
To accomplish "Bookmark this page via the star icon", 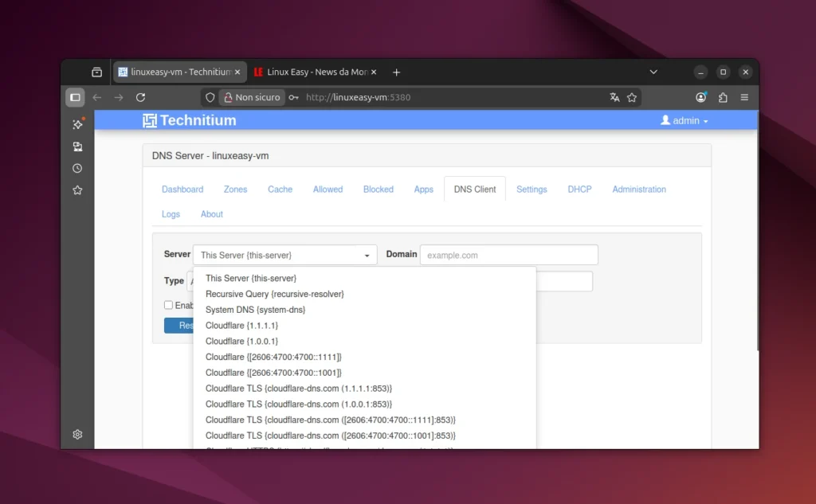I will tap(632, 97).
